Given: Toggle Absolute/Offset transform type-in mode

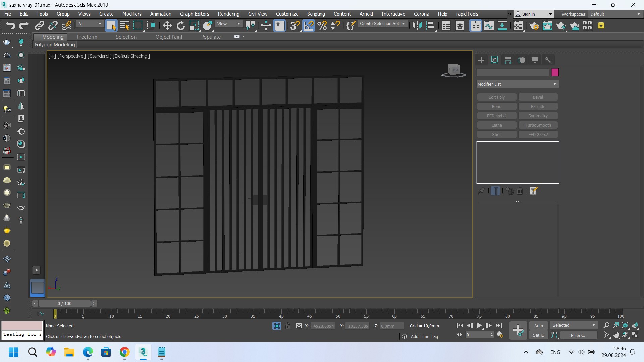Looking at the screenshot, I should [299, 326].
